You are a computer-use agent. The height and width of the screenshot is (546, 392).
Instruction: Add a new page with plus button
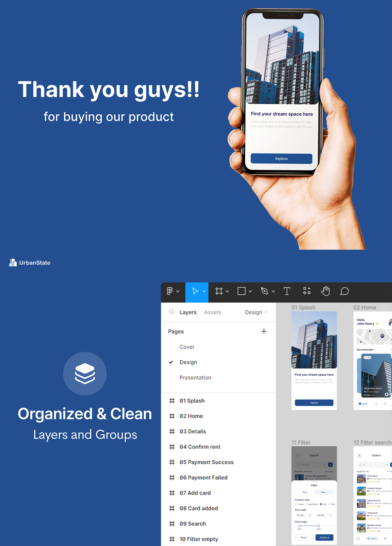264,331
